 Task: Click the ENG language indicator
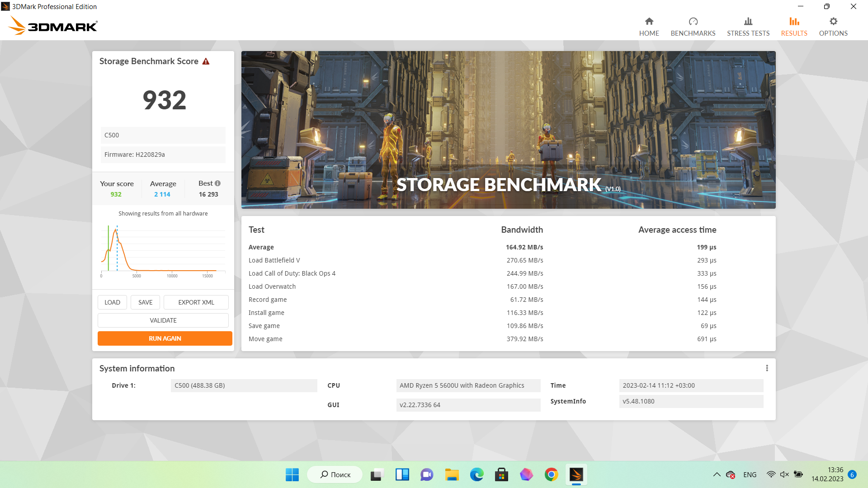click(750, 474)
